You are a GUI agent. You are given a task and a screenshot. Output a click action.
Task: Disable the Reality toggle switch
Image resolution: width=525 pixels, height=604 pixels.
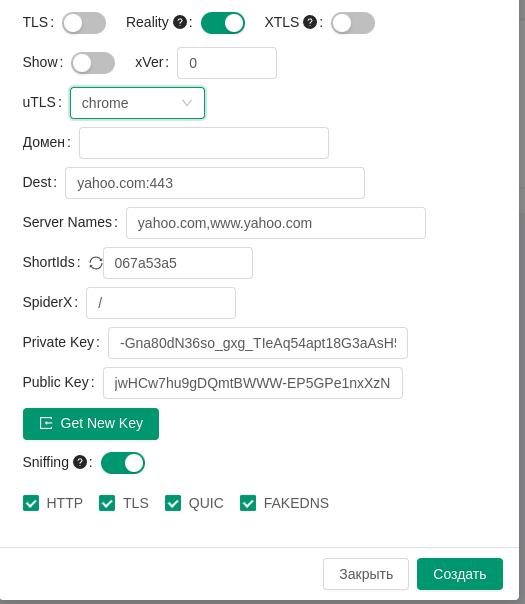[x=223, y=23]
